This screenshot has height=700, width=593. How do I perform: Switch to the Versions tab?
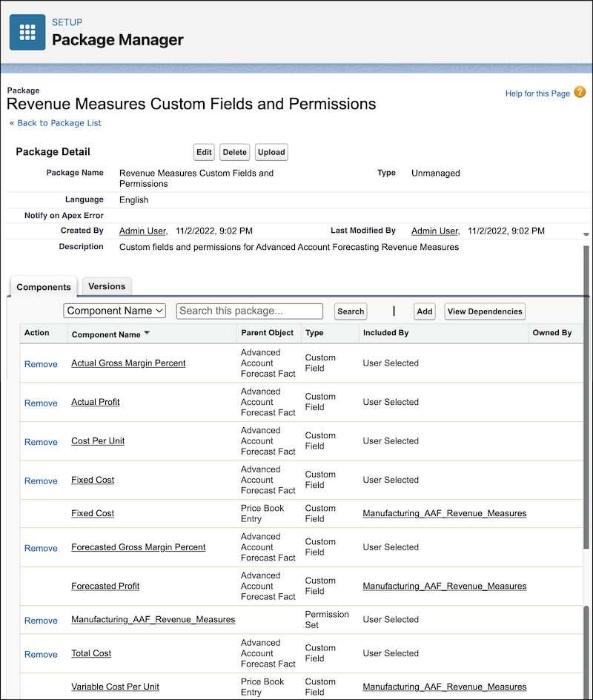107,286
